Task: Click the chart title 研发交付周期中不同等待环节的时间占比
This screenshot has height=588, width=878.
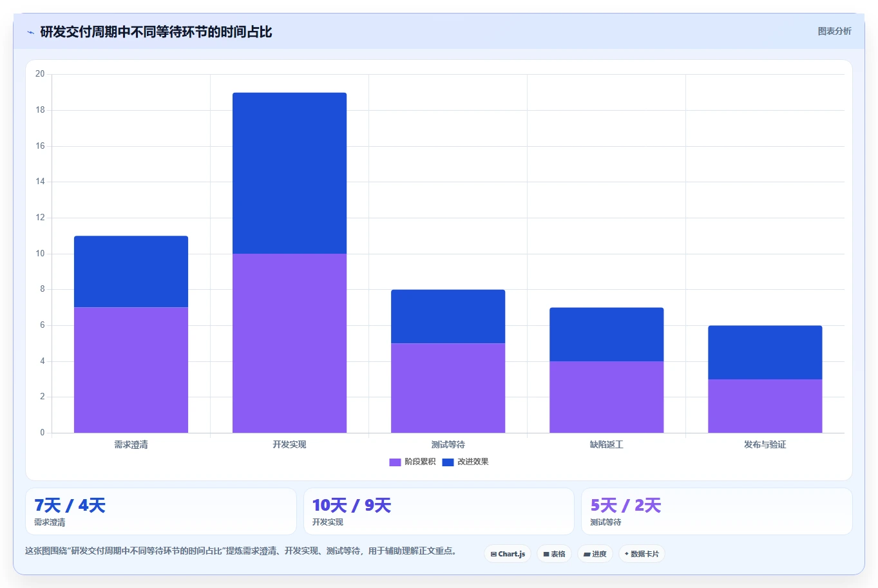Action: click(x=156, y=32)
